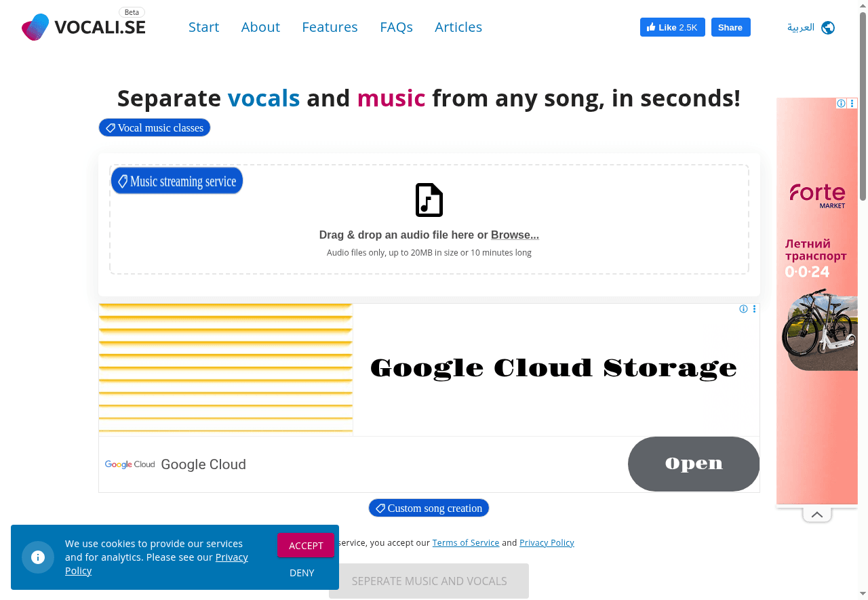Click the Music streaming service tag
This screenshot has height=600, width=868.
tap(177, 181)
